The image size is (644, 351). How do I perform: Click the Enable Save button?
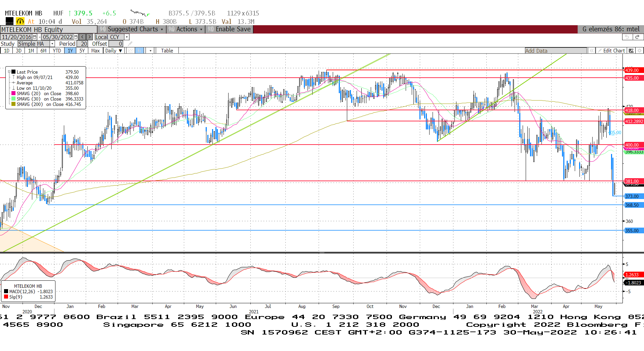(x=229, y=29)
